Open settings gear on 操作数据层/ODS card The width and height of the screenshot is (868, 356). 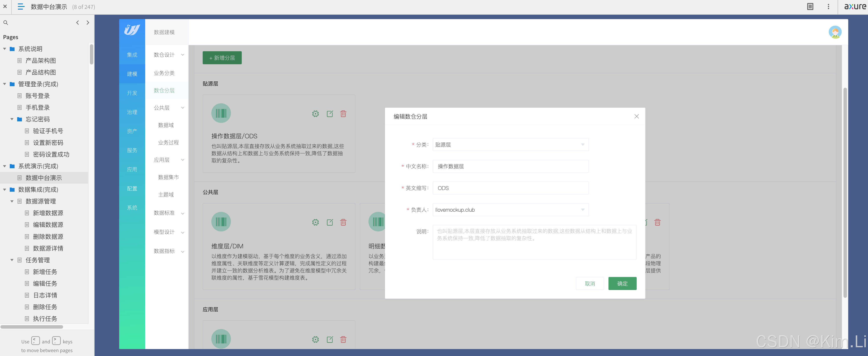[315, 114]
